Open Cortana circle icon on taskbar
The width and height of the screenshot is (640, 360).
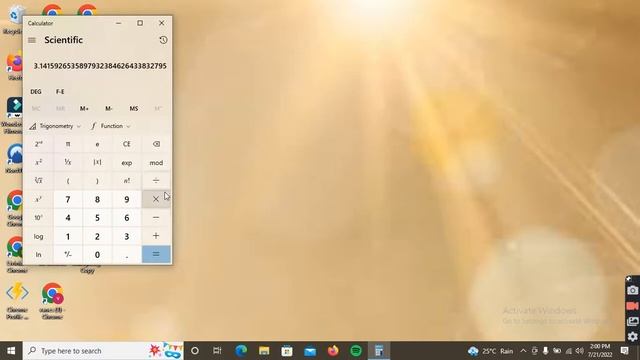coord(195,351)
